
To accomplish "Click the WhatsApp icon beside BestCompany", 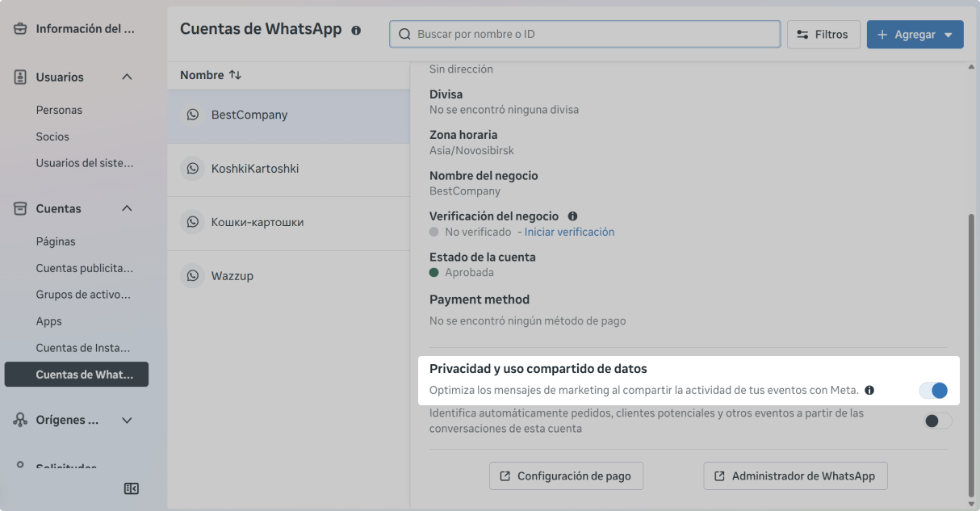I will (192, 114).
